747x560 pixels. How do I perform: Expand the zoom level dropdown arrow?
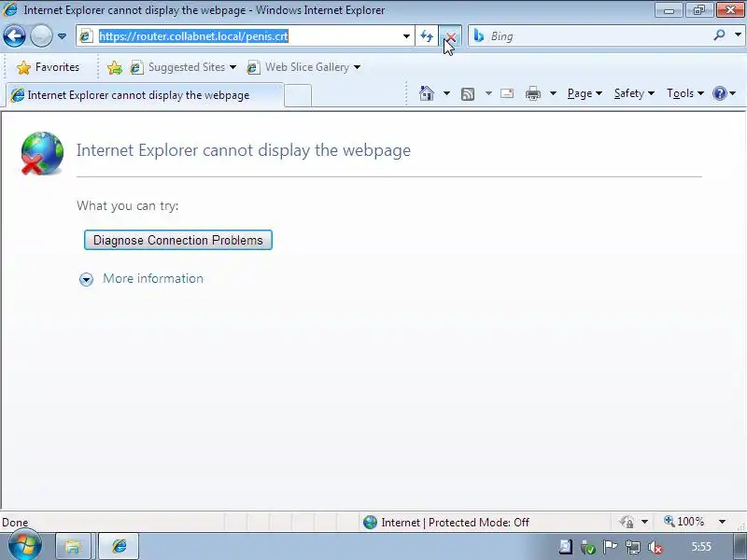[722, 522]
